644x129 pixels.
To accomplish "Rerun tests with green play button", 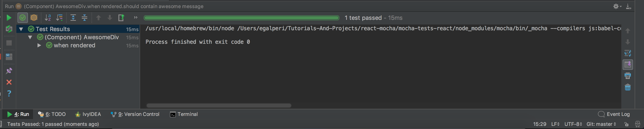I will [9, 18].
